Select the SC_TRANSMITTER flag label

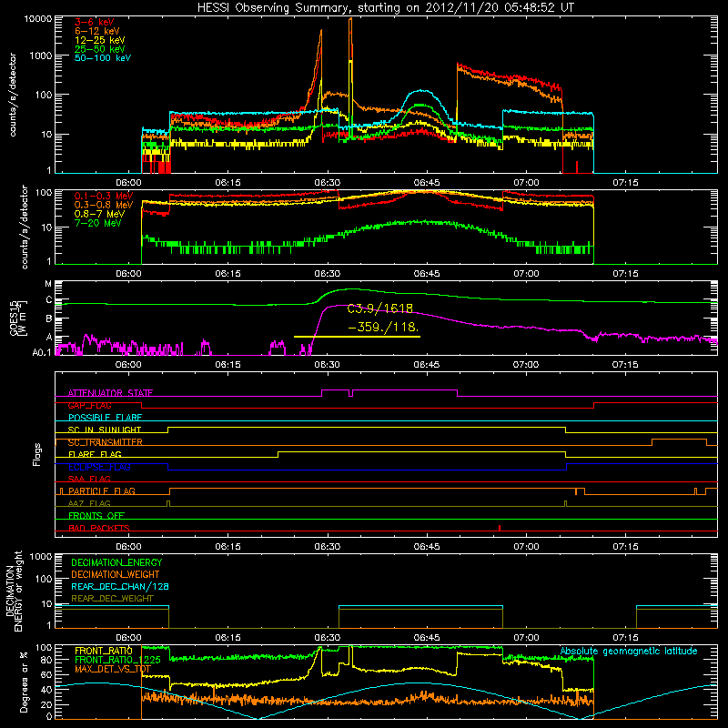pos(106,442)
